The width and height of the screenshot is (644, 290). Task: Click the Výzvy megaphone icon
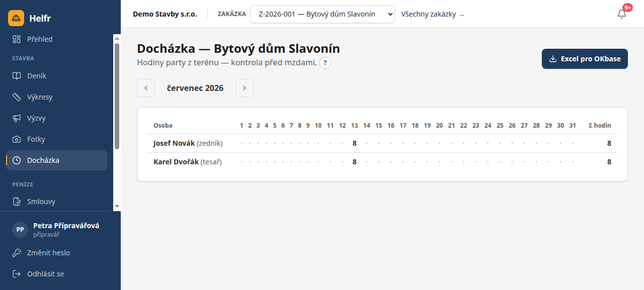click(x=17, y=118)
